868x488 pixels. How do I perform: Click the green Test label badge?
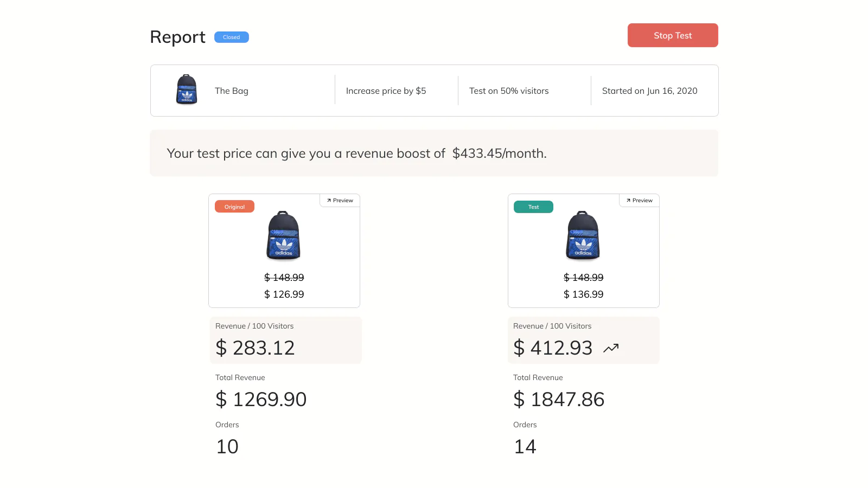pyautogui.click(x=534, y=207)
